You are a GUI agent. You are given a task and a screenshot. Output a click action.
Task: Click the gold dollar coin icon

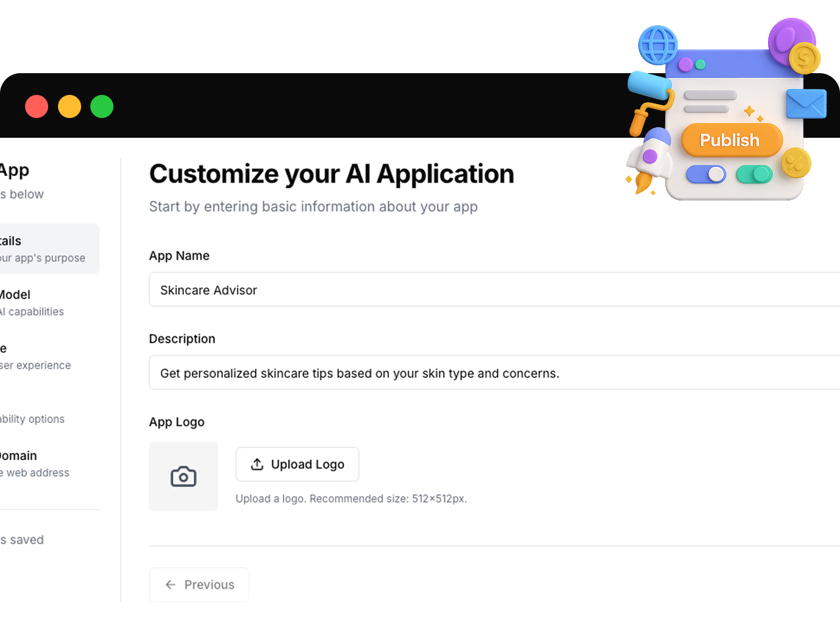804,59
